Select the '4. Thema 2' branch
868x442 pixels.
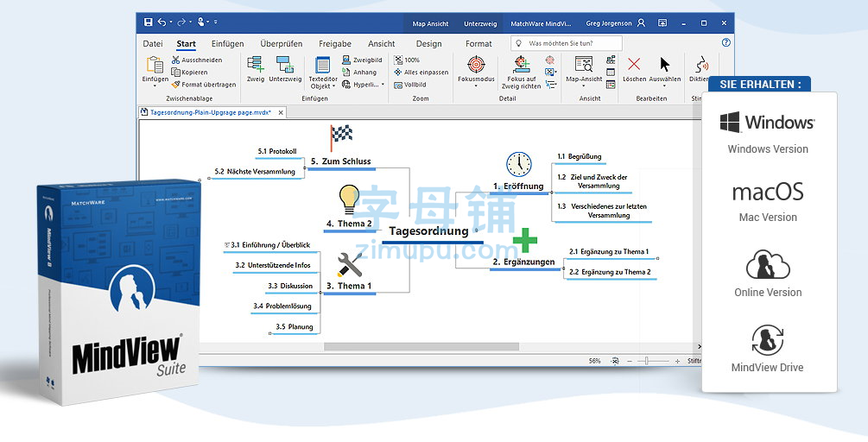[349, 224]
